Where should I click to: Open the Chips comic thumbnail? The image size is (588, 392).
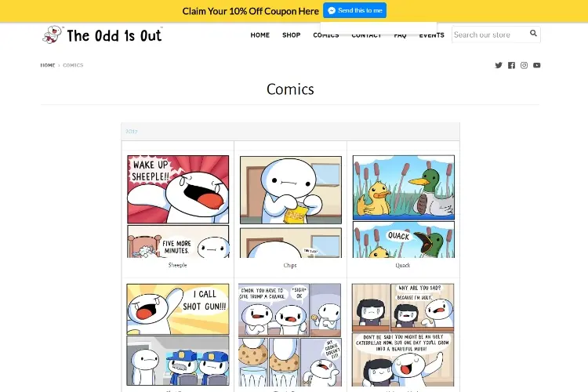tap(291, 207)
